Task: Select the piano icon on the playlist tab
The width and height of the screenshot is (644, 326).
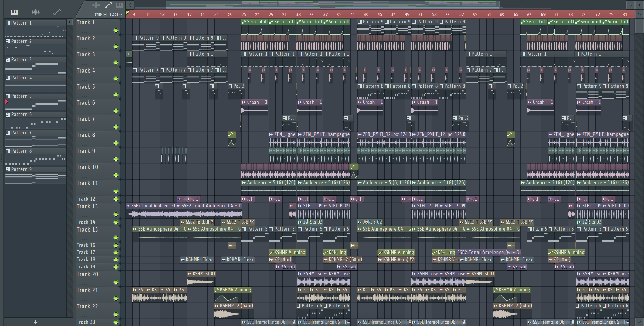Action: click(x=119, y=5)
